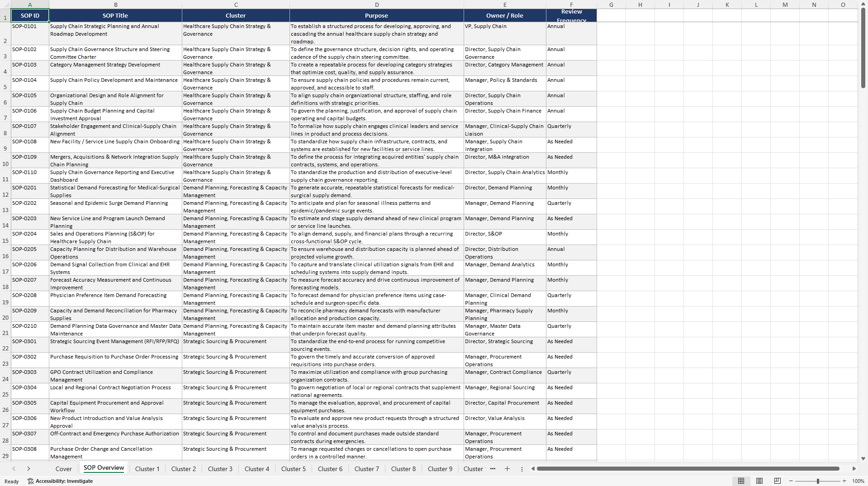Select row 1 header
Viewport: 868px width, 486px height.
click(5, 15)
